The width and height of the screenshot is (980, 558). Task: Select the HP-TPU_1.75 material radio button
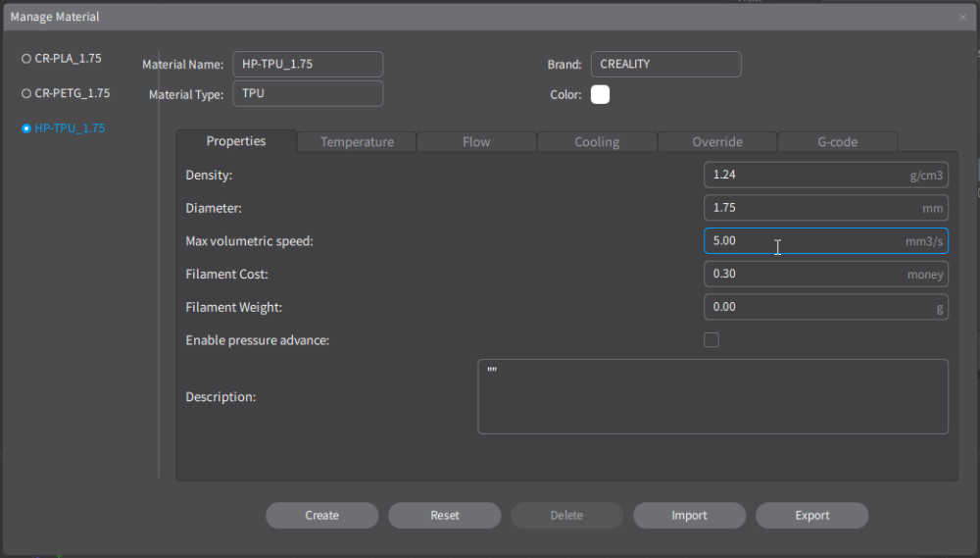coord(26,128)
